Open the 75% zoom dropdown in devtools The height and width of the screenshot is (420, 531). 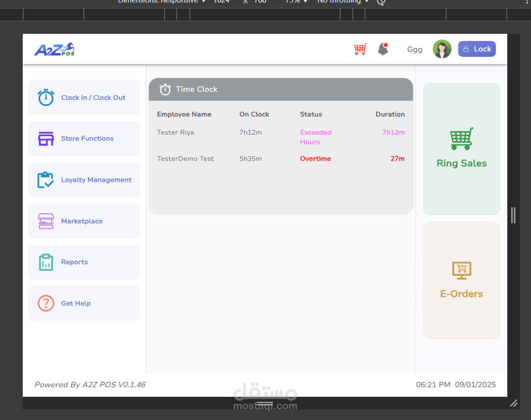[x=296, y=2]
